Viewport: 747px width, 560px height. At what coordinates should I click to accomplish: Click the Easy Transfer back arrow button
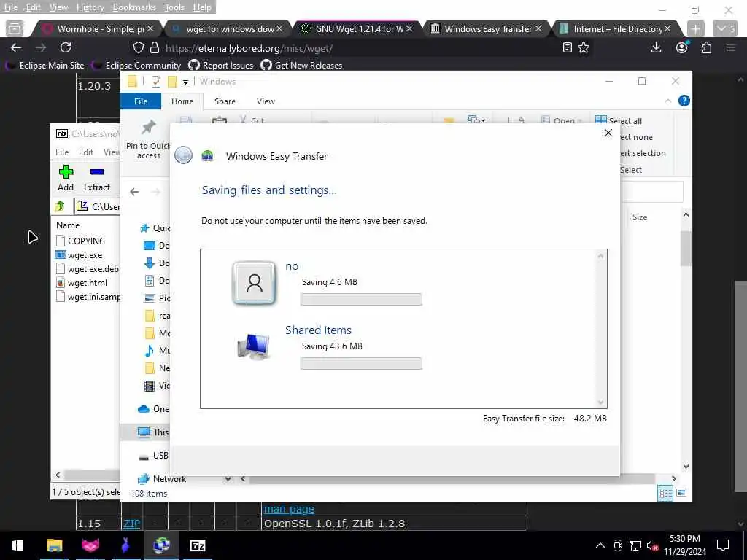click(x=183, y=155)
